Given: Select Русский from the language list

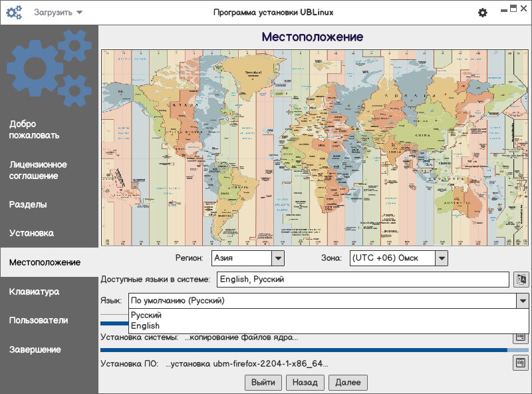Looking at the screenshot, I should pos(146,315).
